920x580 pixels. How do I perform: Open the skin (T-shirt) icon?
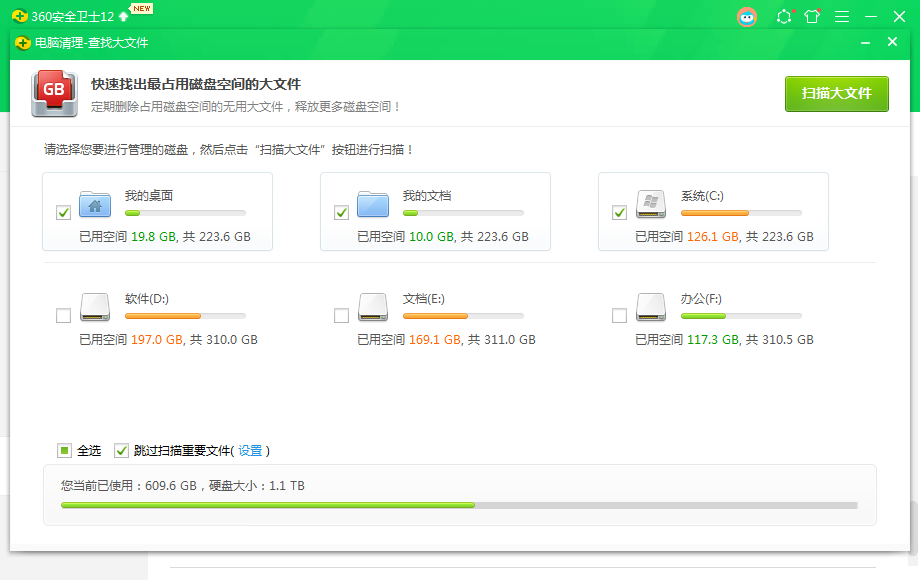[x=812, y=17]
